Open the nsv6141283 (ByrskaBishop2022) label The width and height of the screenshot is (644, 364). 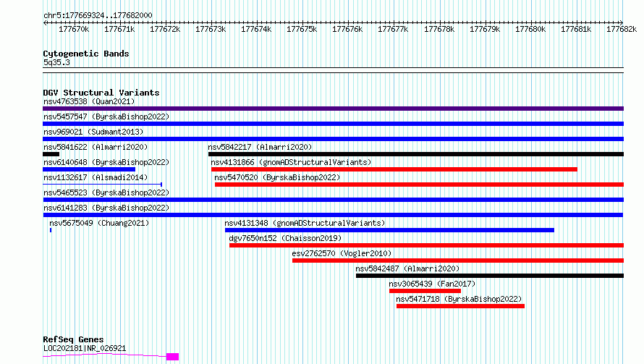[x=106, y=208]
